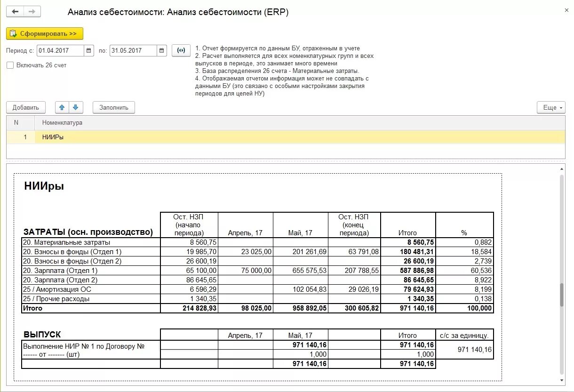Click the Номенклатура column header

click(x=300, y=123)
